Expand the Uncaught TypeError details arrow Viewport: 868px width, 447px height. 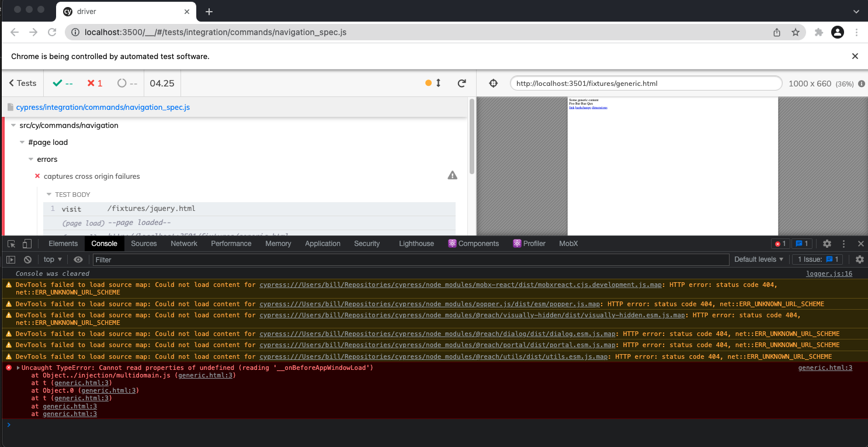point(18,368)
